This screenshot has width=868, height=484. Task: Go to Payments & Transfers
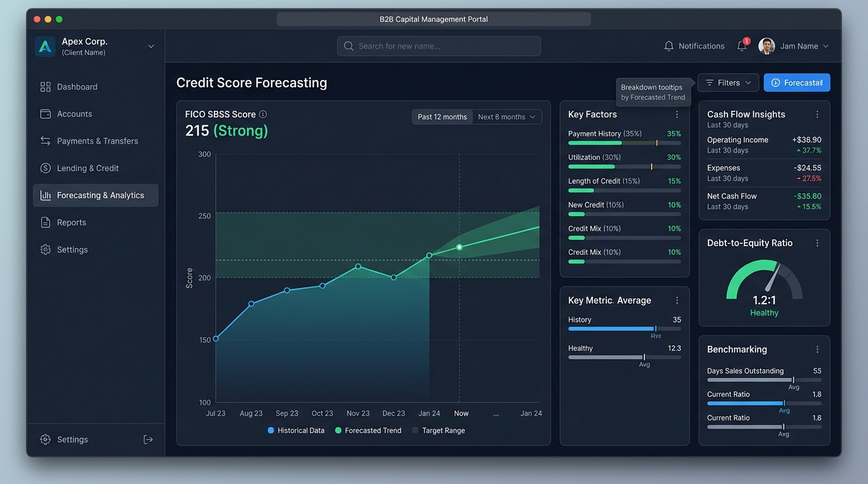(x=95, y=141)
